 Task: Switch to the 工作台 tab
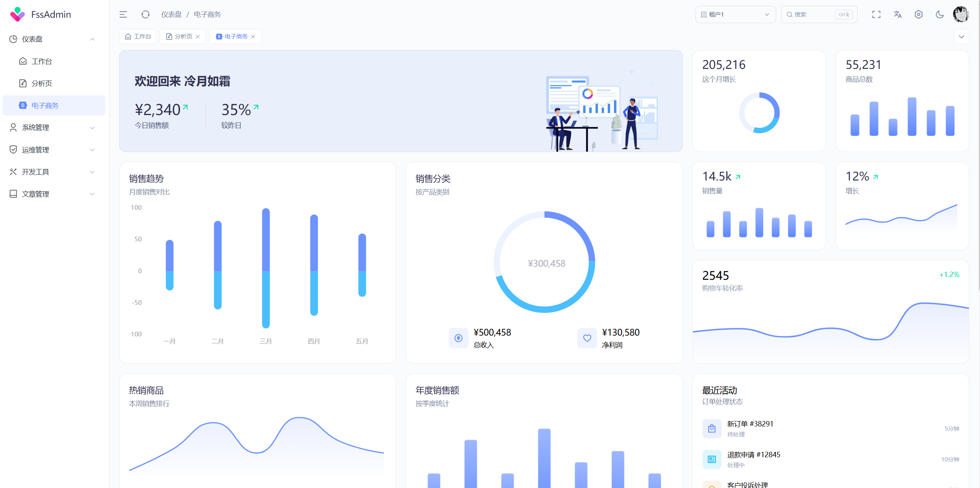tap(138, 37)
